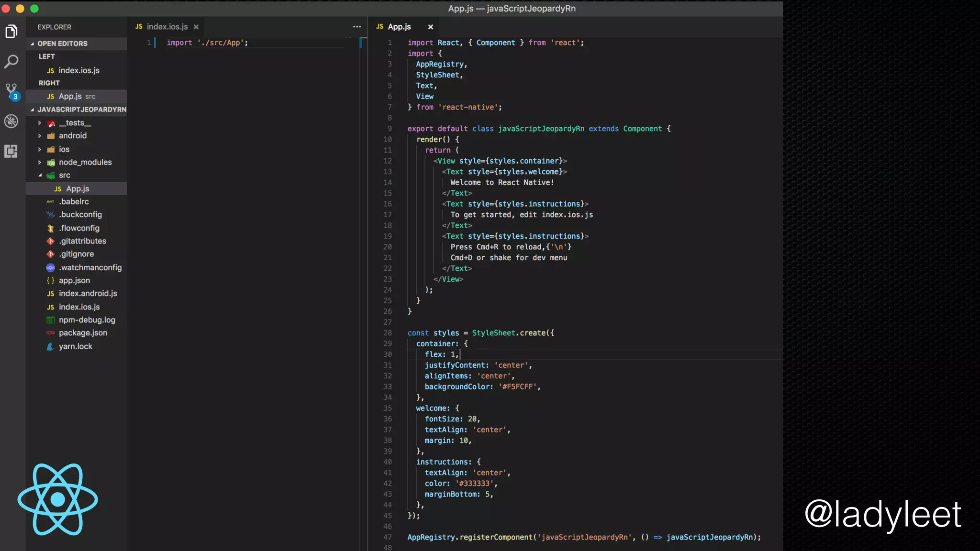
Task: Click more actions ellipsis in left editor
Action: point(357,27)
